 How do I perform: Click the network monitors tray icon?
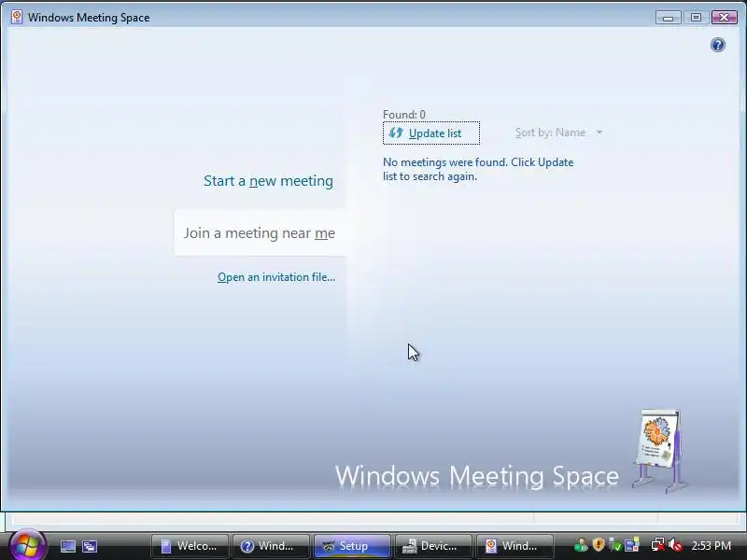(x=632, y=545)
